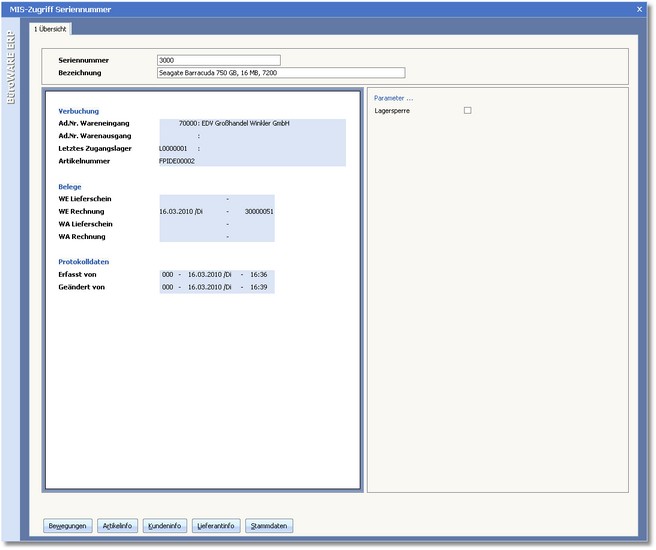Click the WE Rechnung number 30000051
This screenshot has width=656, height=550.
coord(258,212)
